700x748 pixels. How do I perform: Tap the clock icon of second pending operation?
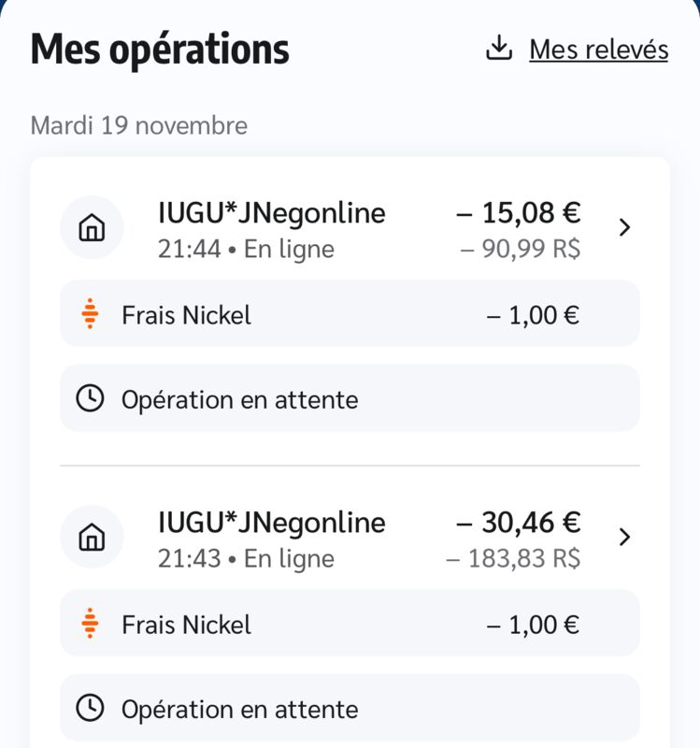coord(90,708)
